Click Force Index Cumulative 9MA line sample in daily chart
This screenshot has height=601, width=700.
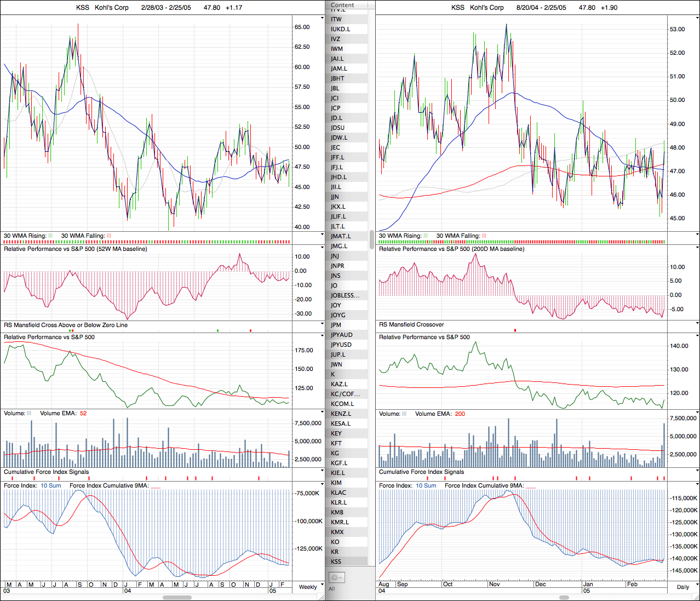point(530,486)
